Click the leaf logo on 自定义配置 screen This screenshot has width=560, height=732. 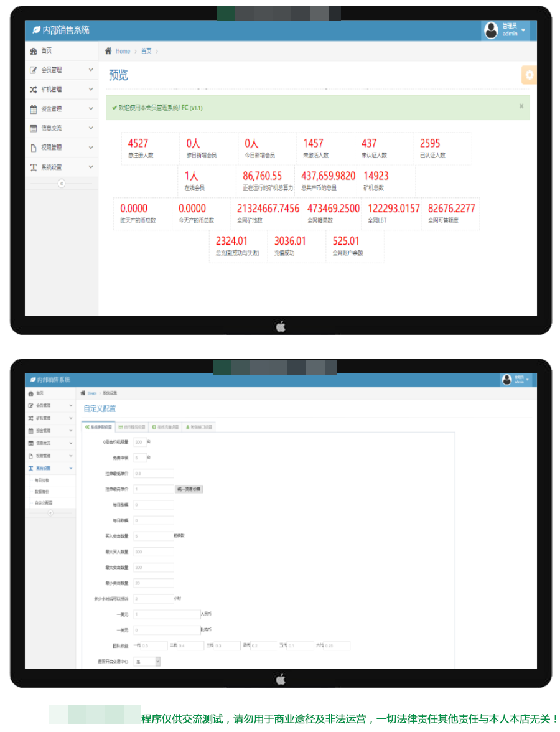[x=33, y=380]
